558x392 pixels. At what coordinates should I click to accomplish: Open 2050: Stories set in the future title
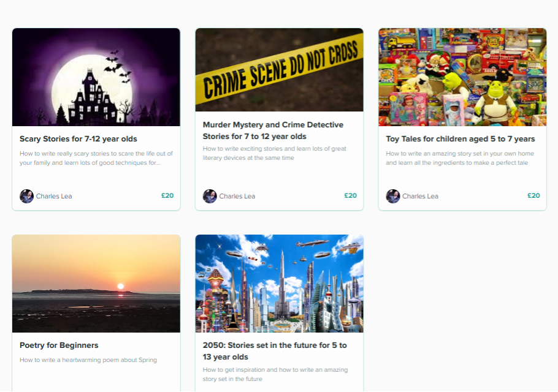coord(275,351)
